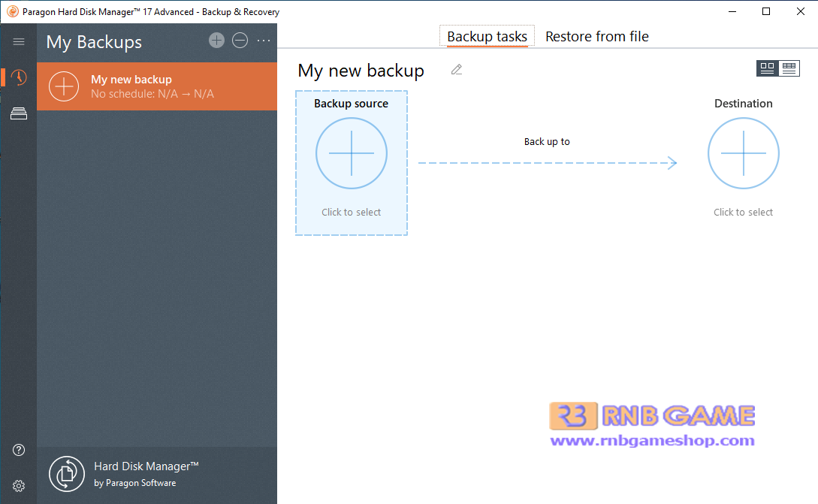Maximize the application window
818x504 pixels.
click(x=766, y=11)
